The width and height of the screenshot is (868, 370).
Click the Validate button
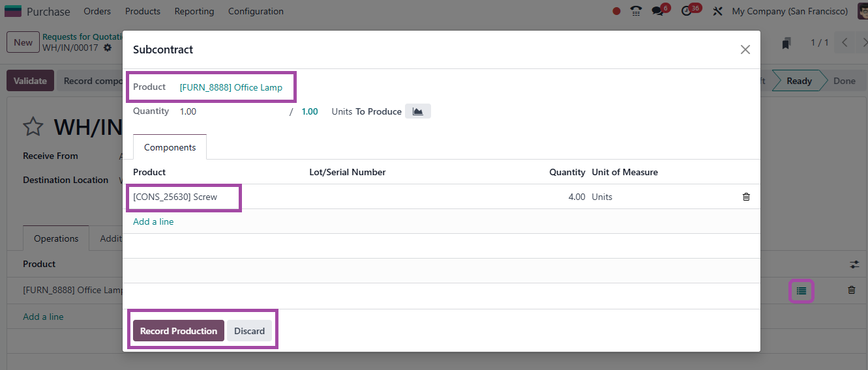[30, 81]
